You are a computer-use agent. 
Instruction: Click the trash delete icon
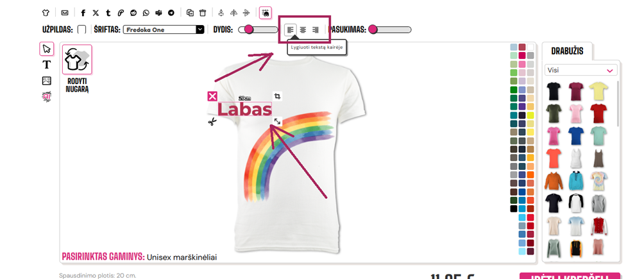pos(203,13)
